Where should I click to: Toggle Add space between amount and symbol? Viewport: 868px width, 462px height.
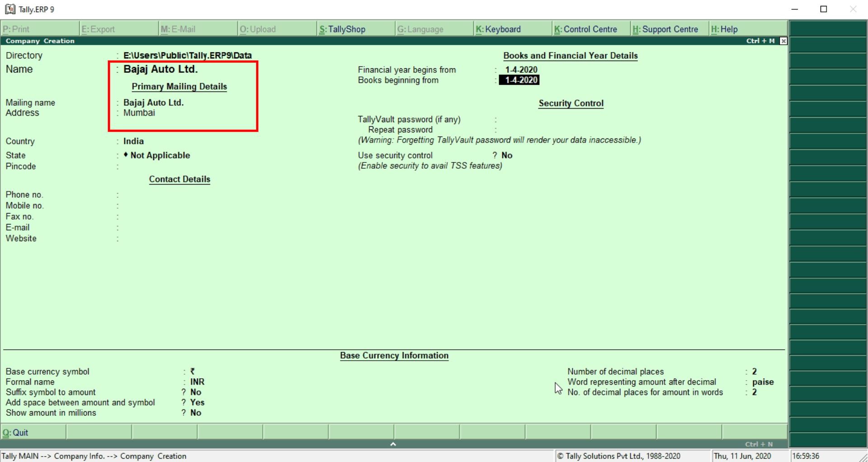(197, 403)
